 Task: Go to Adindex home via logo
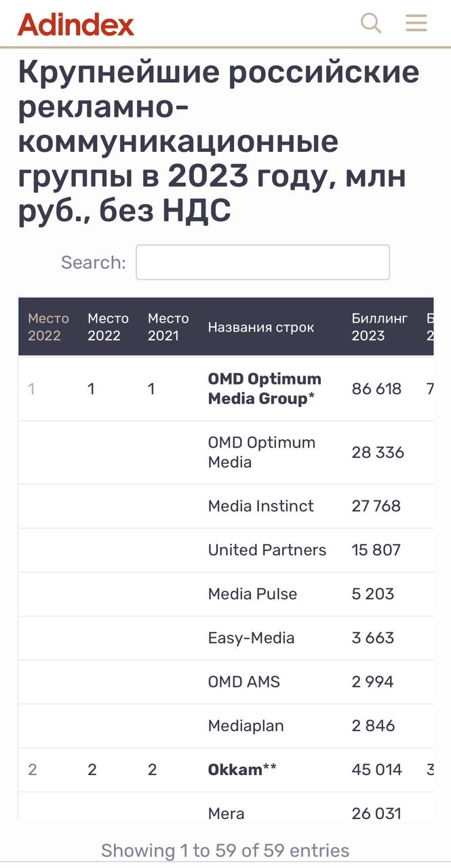(x=76, y=24)
